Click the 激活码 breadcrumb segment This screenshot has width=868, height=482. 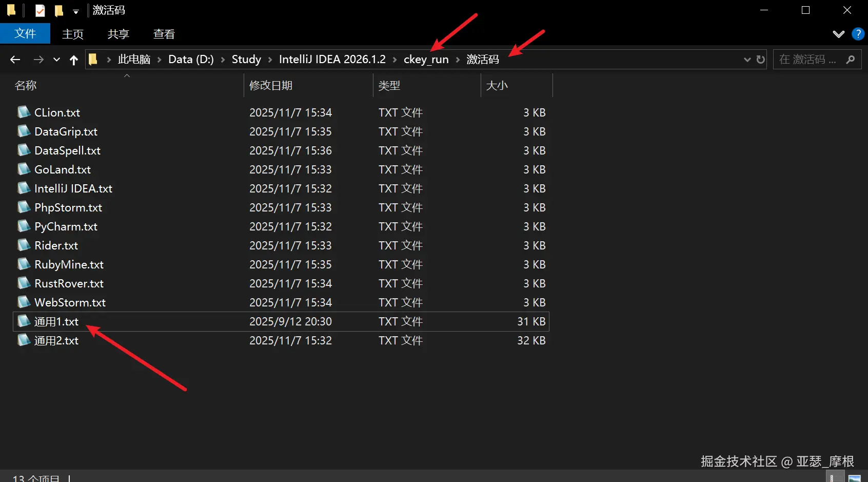pos(482,59)
